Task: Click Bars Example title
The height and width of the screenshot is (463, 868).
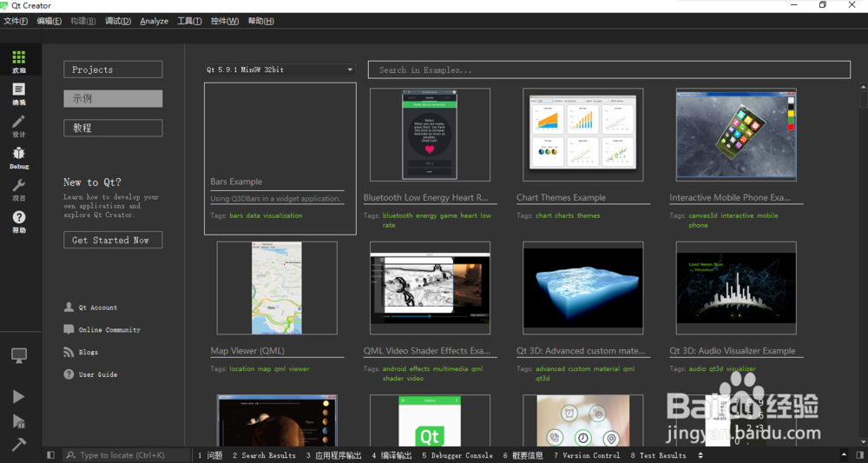Action: point(236,182)
